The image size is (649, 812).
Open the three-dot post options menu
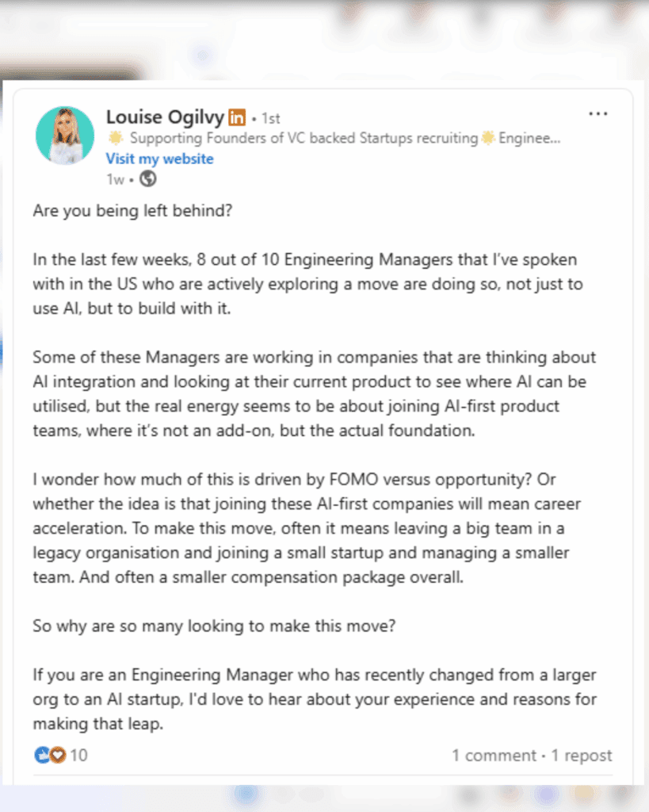pos(597,114)
